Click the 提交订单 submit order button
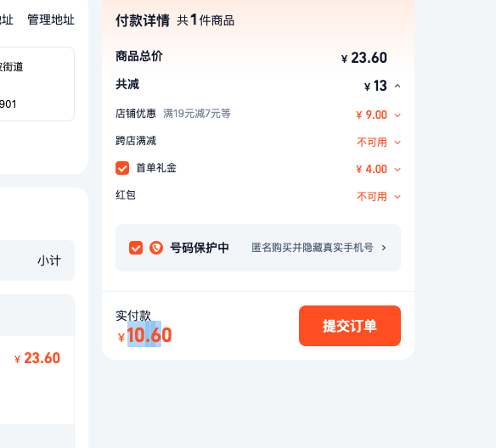 350,326
